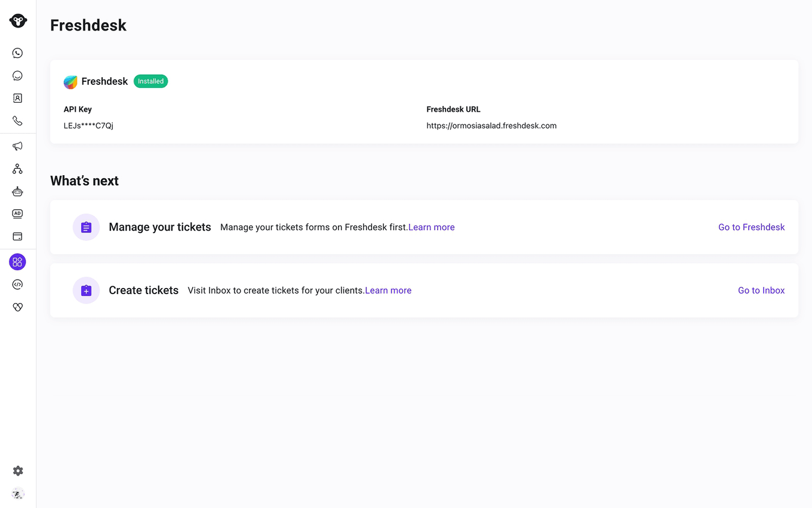Open the code developer icon in the sidebar

17,284
